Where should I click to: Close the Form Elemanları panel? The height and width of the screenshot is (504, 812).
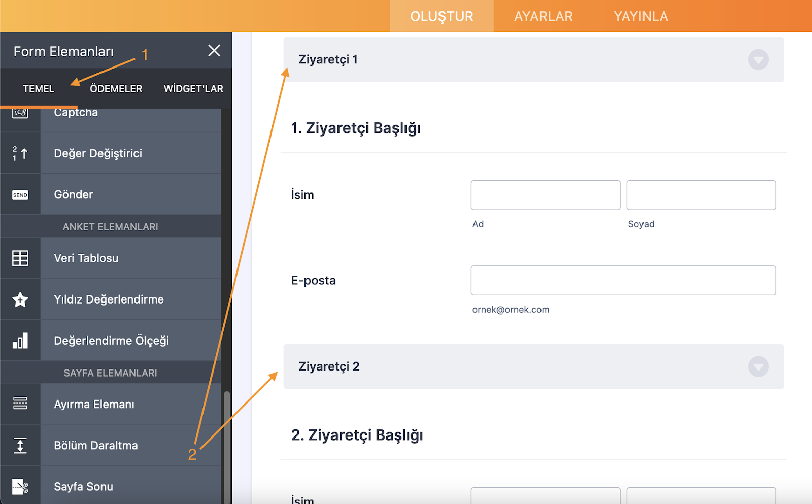(x=214, y=50)
